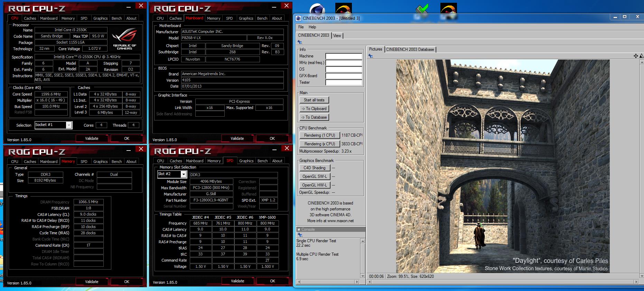Open the Socket #1 selection dropdown

pos(68,125)
